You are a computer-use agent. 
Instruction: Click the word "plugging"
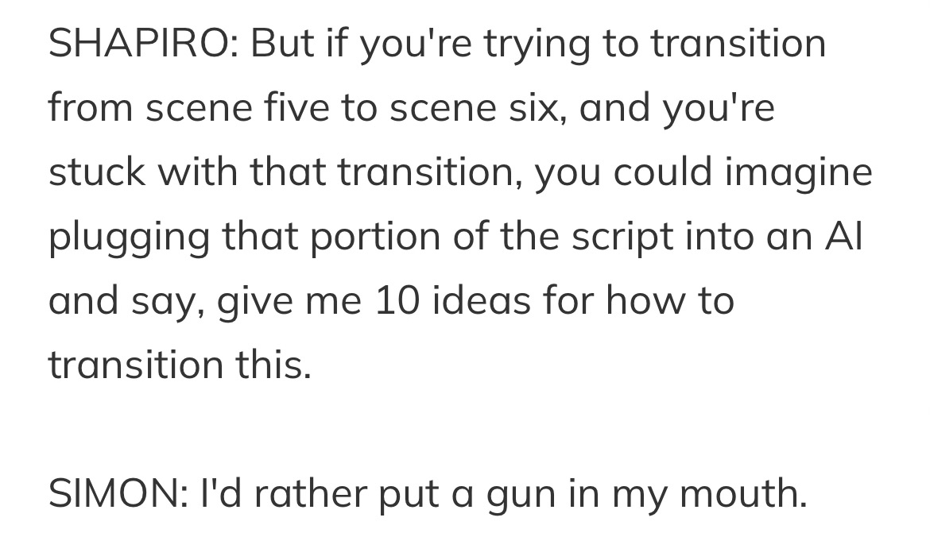[128, 237]
